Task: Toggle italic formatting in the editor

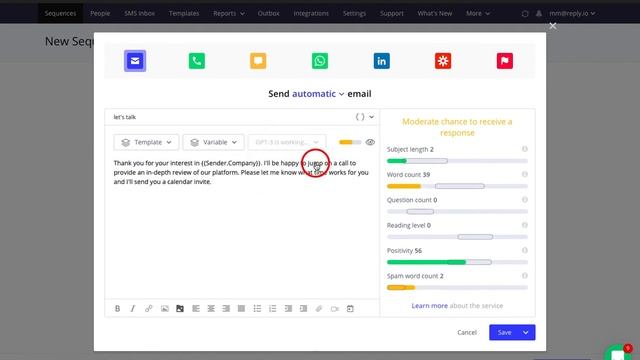Action: pos(133,309)
